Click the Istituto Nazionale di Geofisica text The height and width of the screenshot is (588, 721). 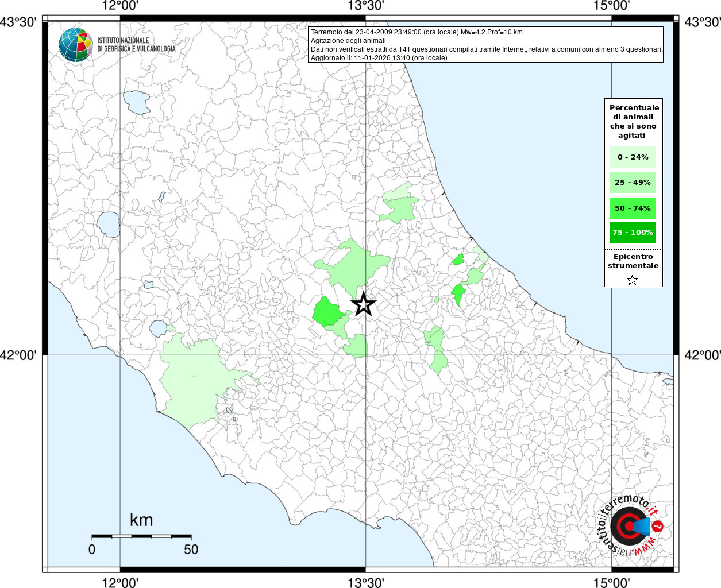point(136,45)
